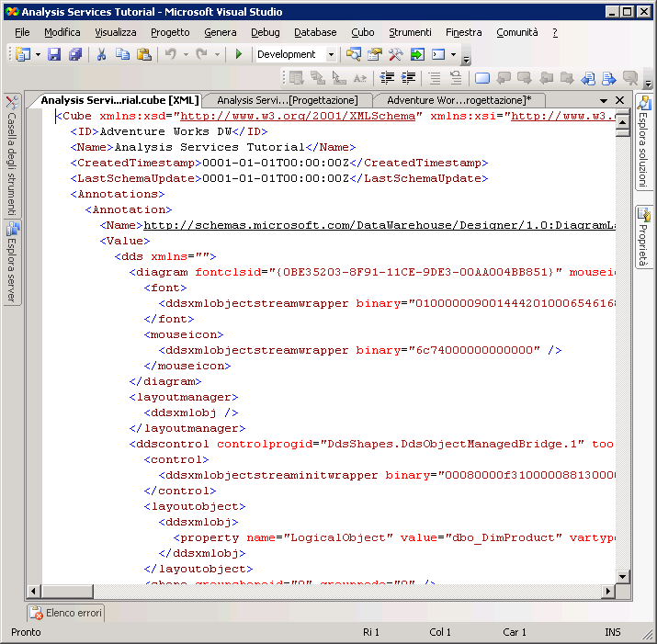Screen dimensions: 657x644
Task: Click the New Project toolbar icon
Action: 23,54
